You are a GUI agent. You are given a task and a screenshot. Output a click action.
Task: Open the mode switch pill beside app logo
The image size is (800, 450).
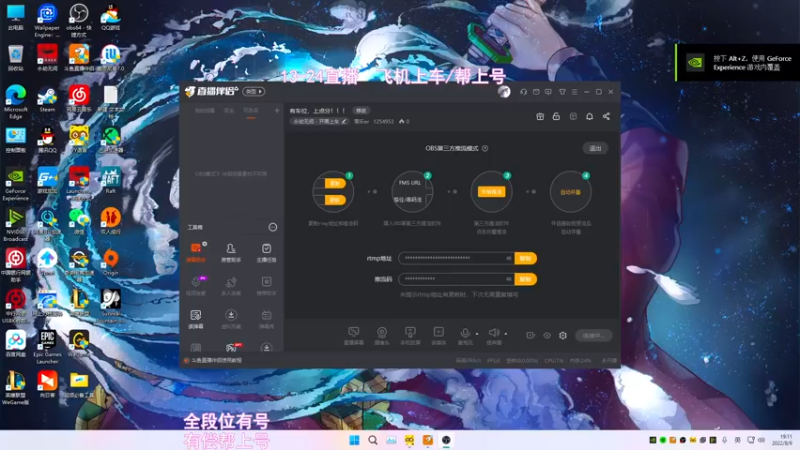tap(254, 92)
